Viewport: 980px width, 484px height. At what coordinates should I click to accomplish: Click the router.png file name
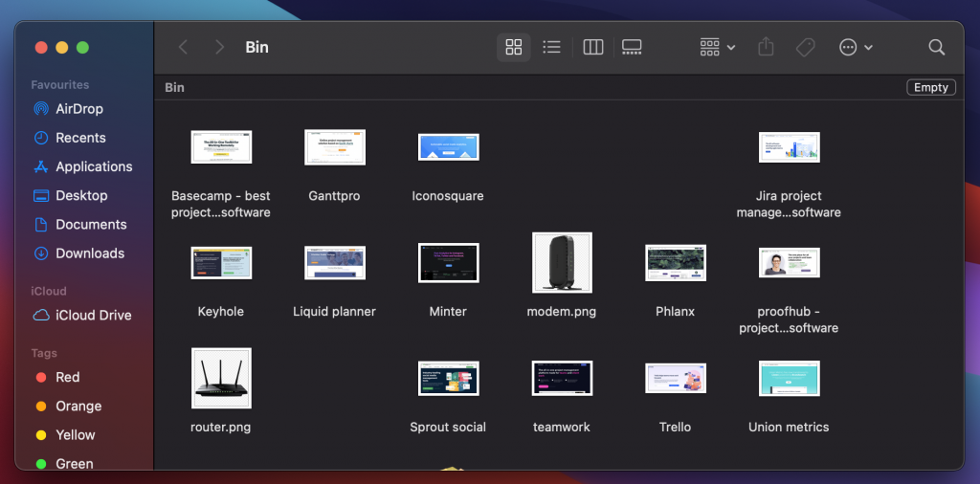click(x=221, y=428)
